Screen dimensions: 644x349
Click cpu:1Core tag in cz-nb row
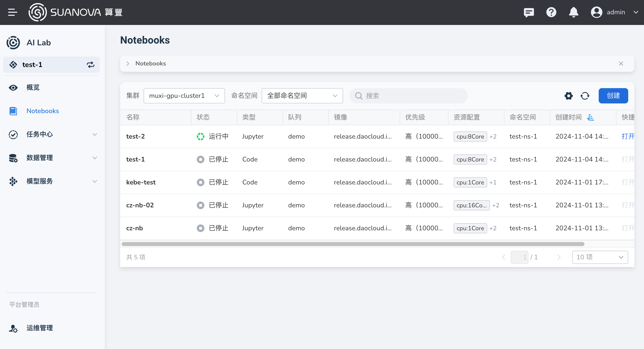470,228
